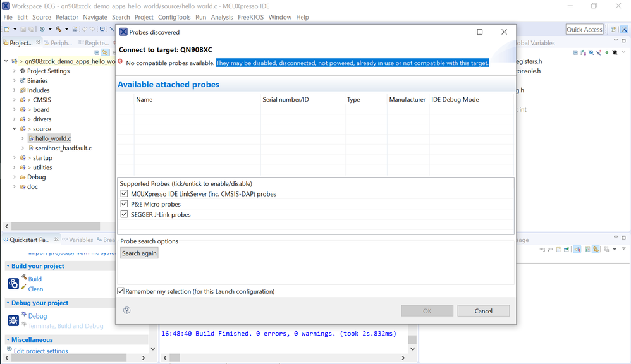Click the console vertical scrollbar thumb

pyautogui.click(x=412, y=339)
